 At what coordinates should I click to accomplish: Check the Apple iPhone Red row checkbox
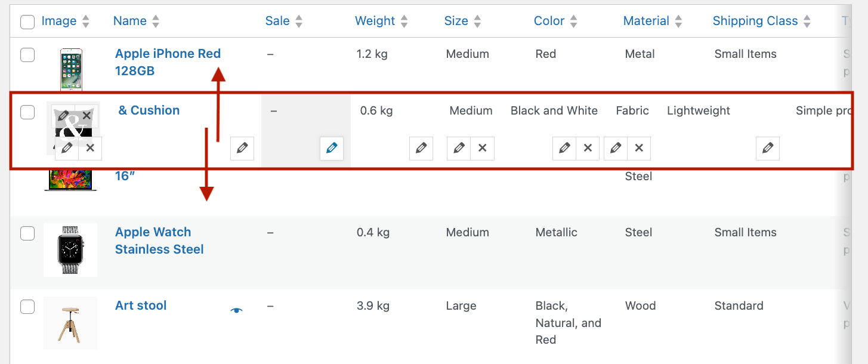coord(27,55)
